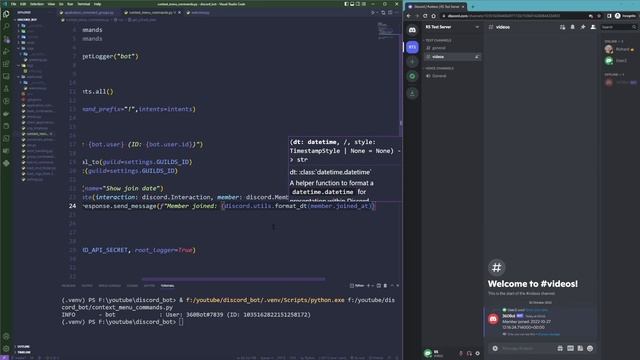The image size is (640, 360).
Task: Click the plus attach button in Discord message bar
Action: tap(495, 348)
